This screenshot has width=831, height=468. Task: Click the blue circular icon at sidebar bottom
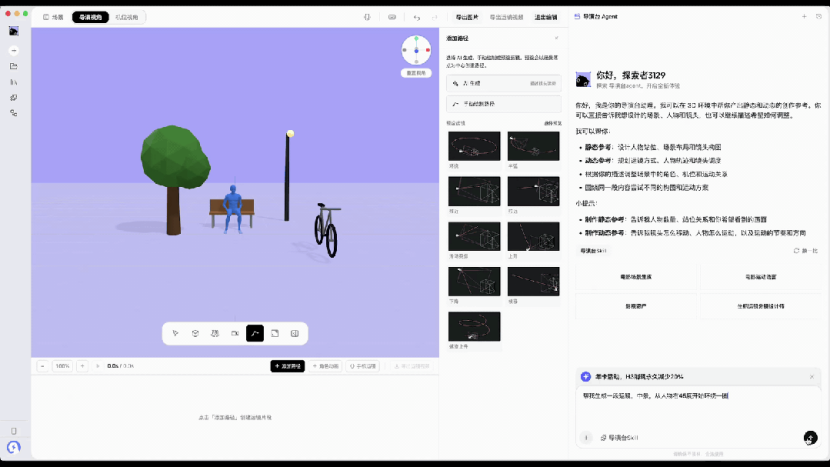[14, 447]
